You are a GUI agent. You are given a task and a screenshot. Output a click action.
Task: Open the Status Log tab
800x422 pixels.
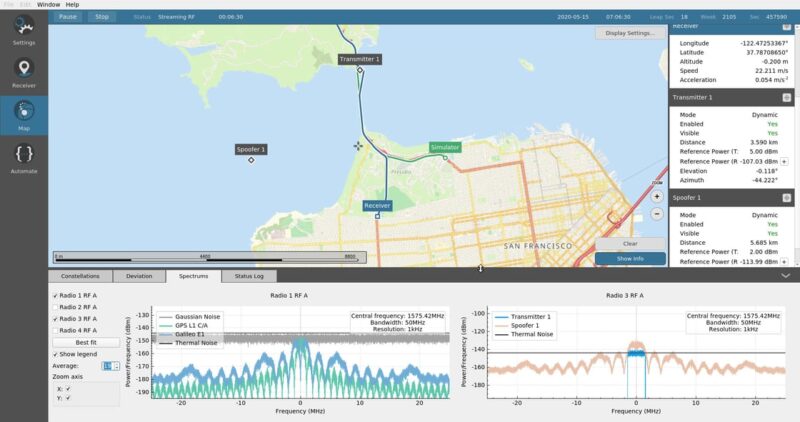point(249,276)
